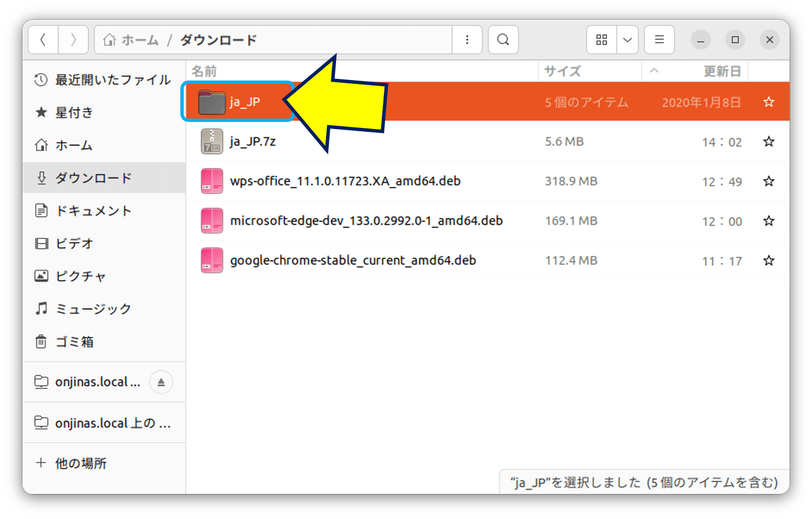Open 最近開いたファイル in sidebar
812x519 pixels.
[x=104, y=80]
